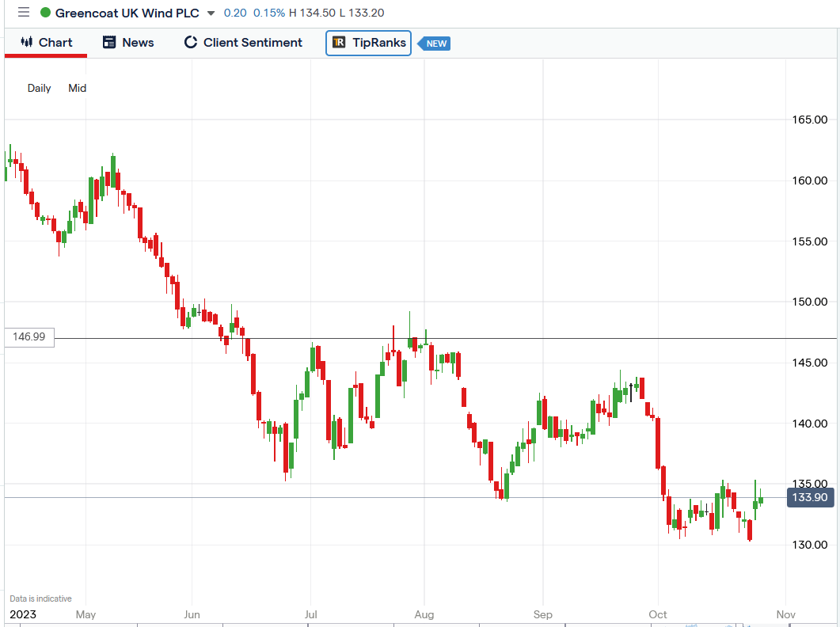The height and width of the screenshot is (627, 840).
Task: Click the 145.00 price axis label
Action: point(810,363)
